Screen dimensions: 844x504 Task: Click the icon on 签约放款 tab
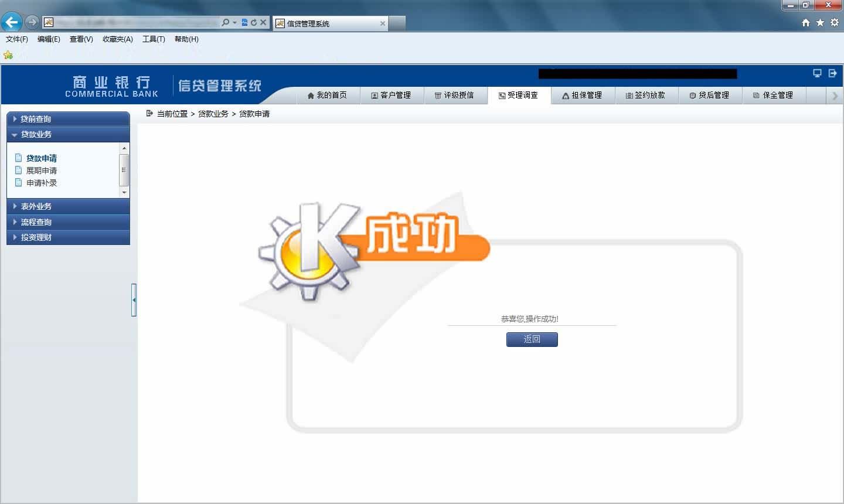tap(629, 96)
